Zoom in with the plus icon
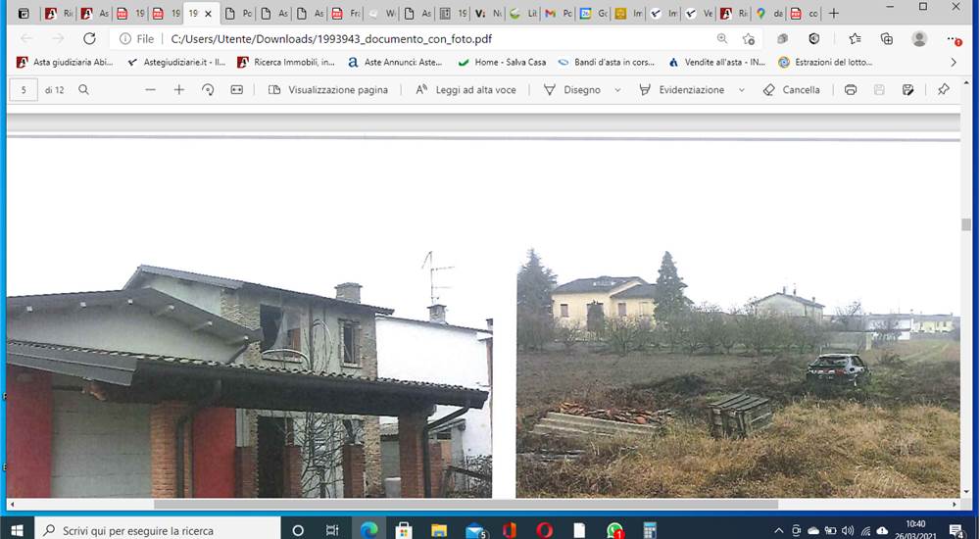Screen dimensions: 980x539 tap(179, 90)
